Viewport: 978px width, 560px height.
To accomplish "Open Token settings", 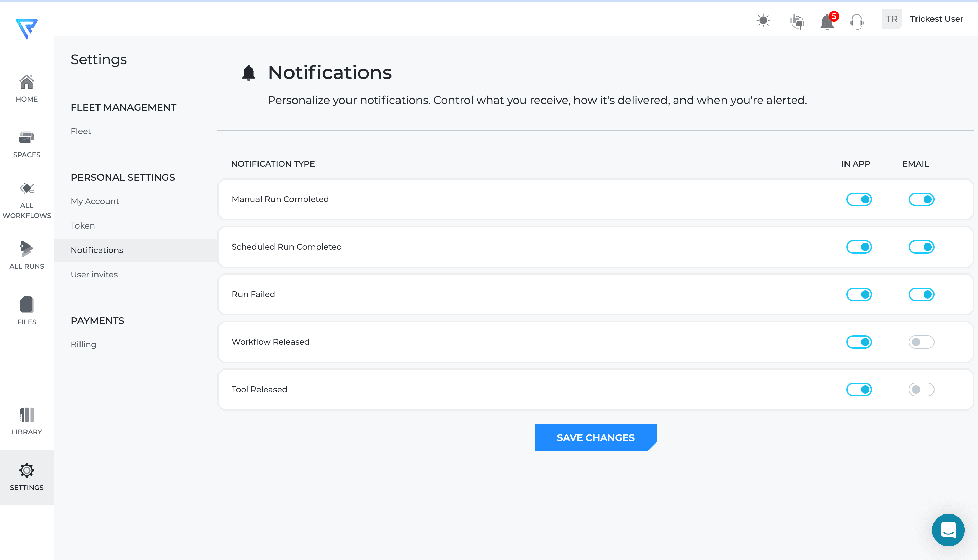I will (83, 226).
